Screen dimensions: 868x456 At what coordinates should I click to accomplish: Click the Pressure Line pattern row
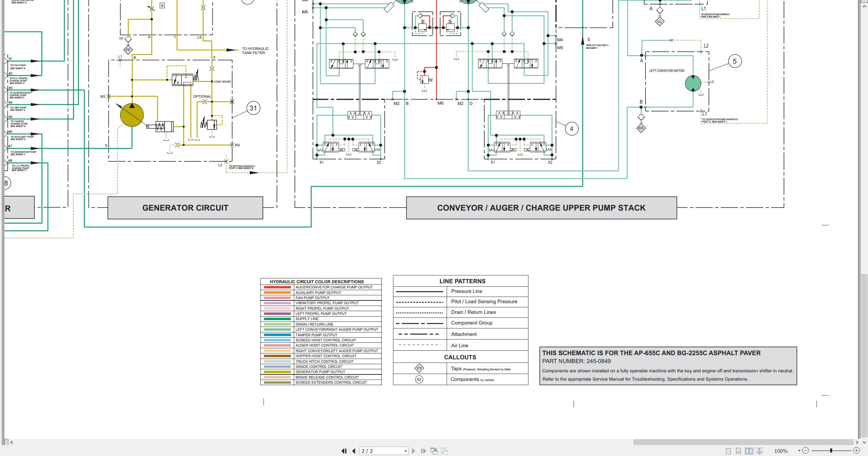click(461, 291)
